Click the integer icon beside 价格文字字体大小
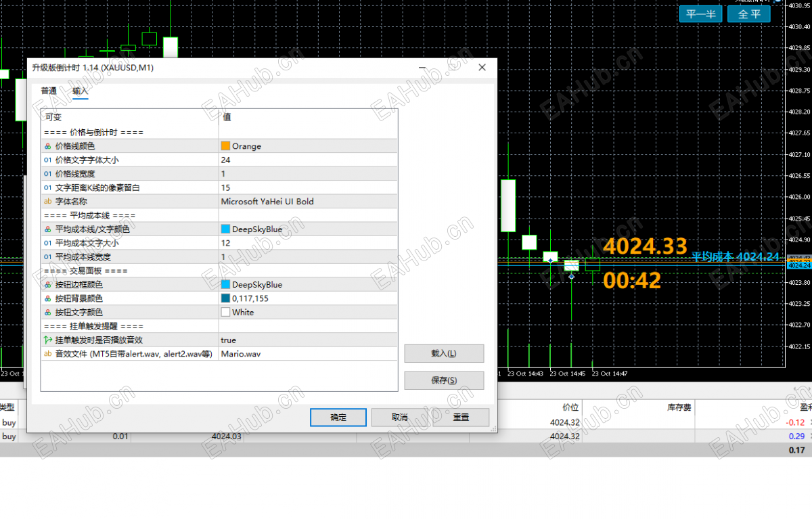Viewport: 812px width, 519px height. (47, 160)
